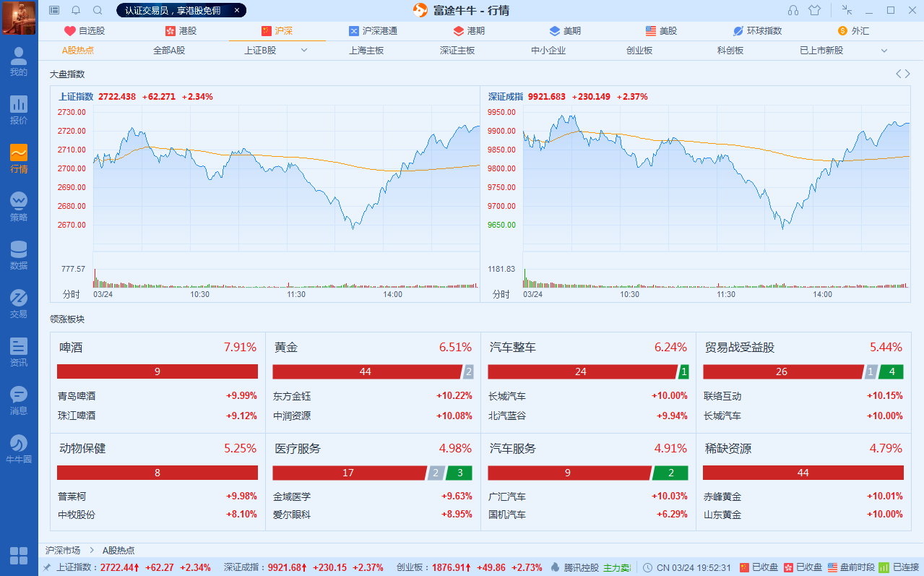Open the 深证成指 chart title

coord(506,96)
